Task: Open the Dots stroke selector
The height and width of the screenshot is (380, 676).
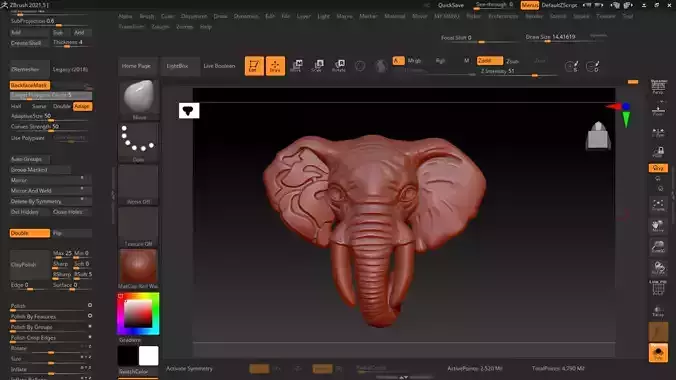Action: [x=138, y=142]
